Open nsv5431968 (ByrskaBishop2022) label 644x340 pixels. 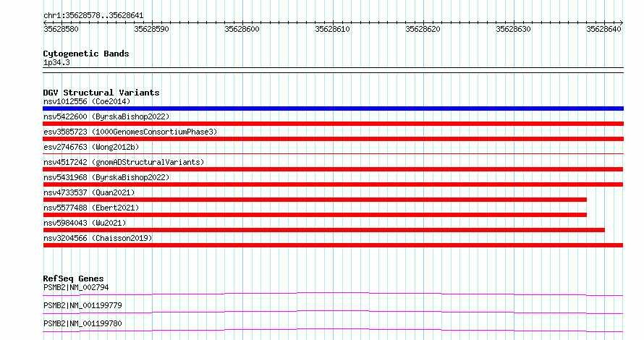[106, 177]
